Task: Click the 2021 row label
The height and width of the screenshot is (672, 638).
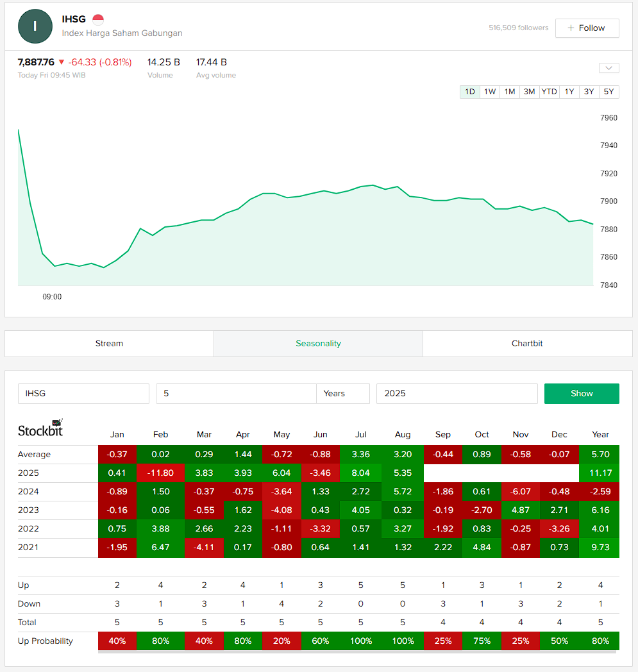Action: coord(28,548)
